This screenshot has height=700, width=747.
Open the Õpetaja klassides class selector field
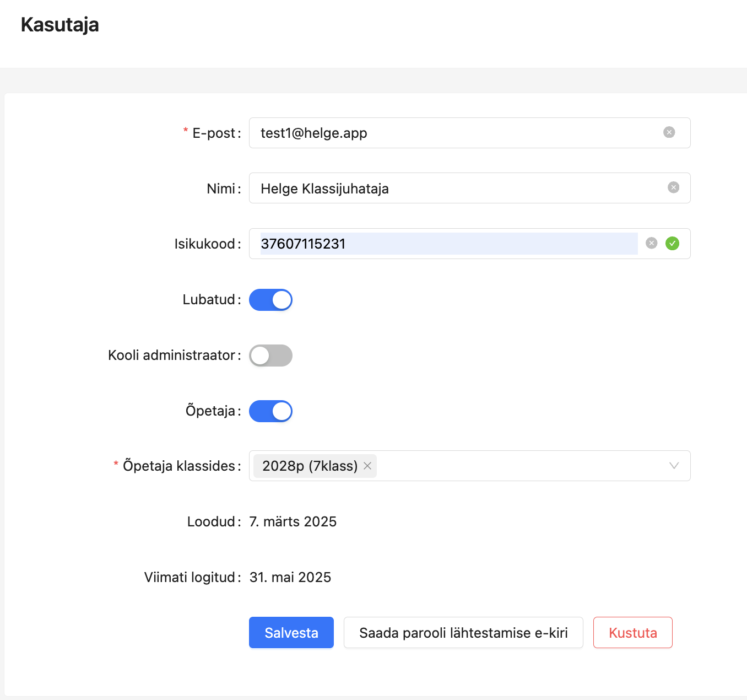coord(518,466)
